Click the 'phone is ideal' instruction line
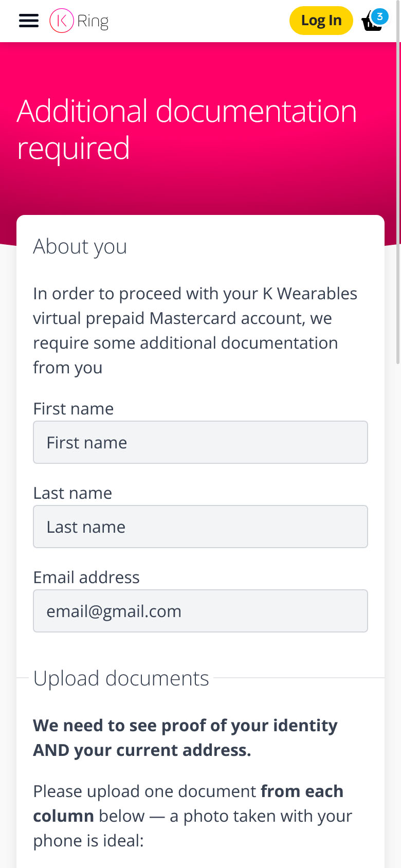The image size is (401, 868). tap(88, 841)
